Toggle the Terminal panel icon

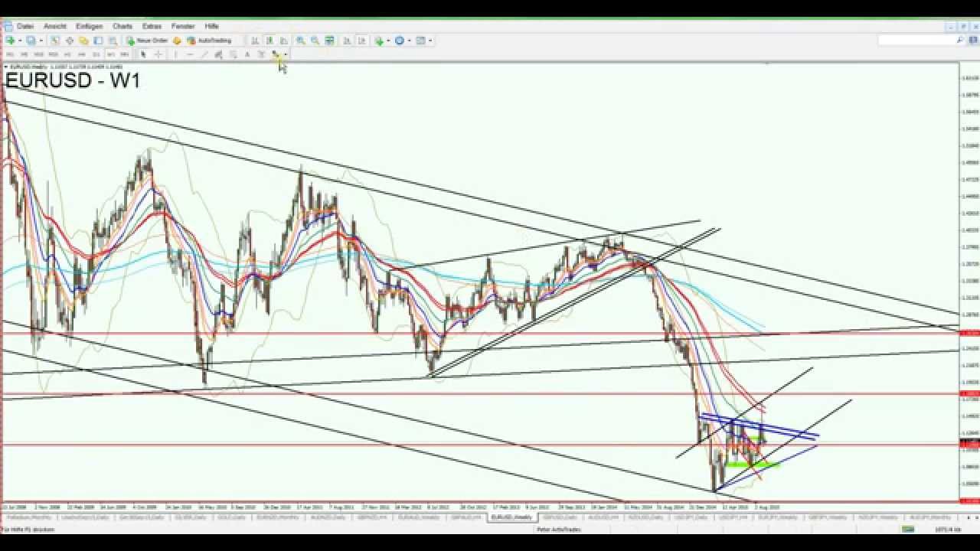coord(98,41)
